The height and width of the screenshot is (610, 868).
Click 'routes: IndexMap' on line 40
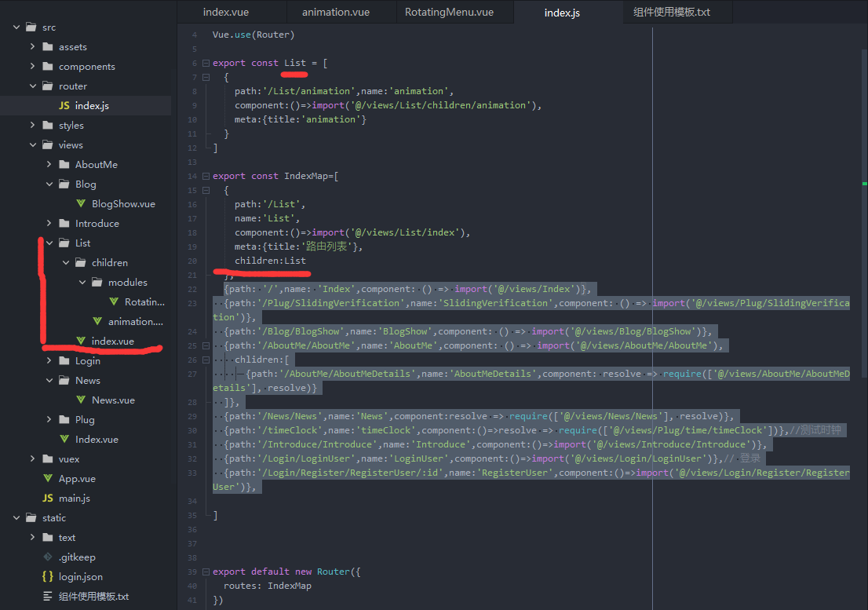268,586
